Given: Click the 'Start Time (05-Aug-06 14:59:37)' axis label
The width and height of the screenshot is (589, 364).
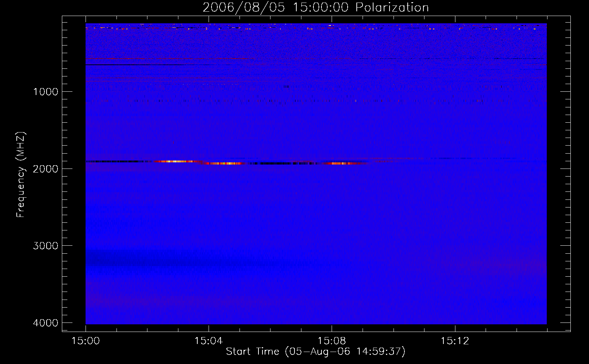Looking at the screenshot, I should (x=316, y=352).
